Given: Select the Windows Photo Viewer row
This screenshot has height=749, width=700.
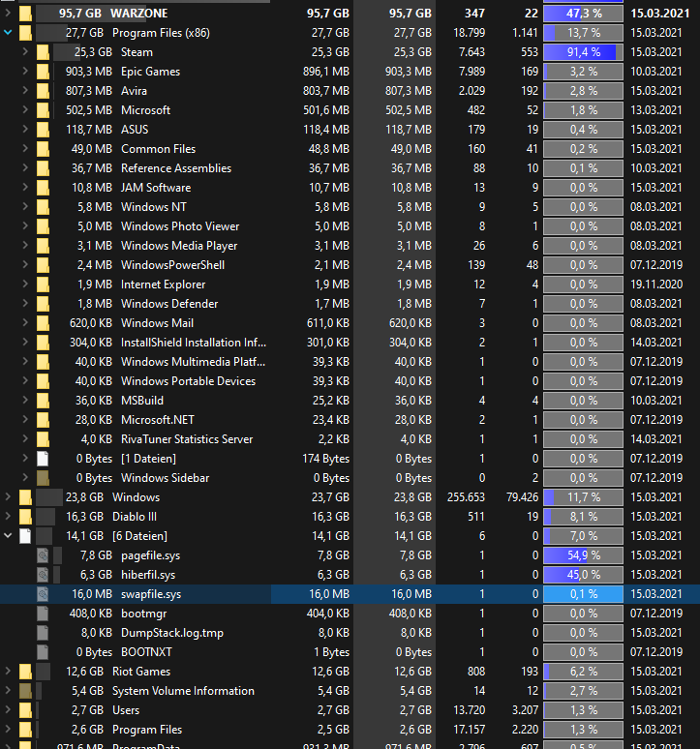Looking at the screenshot, I should pos(350,226).
